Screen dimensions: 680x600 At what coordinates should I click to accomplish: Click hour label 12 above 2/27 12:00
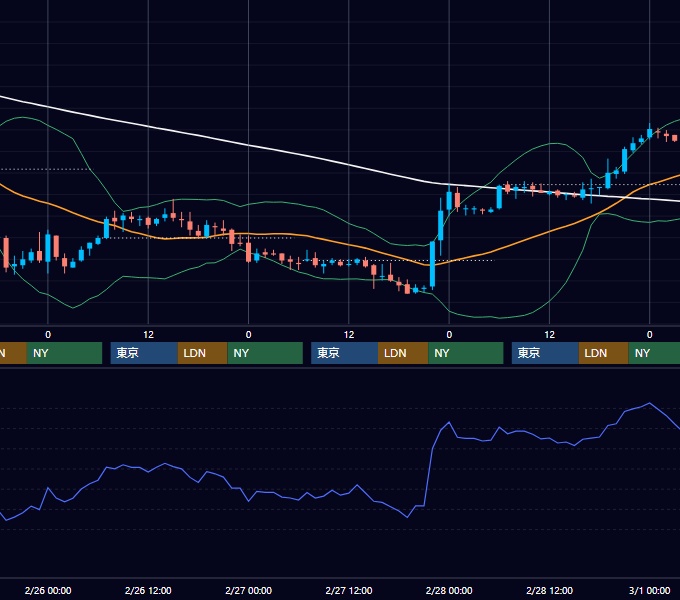tap(349, 335)
